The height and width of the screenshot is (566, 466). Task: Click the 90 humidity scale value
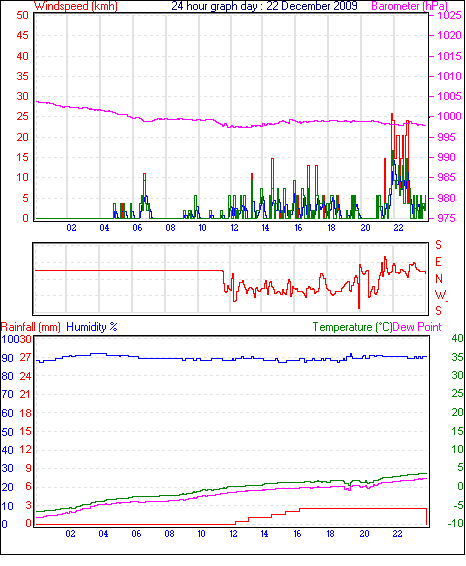(8, 358)
